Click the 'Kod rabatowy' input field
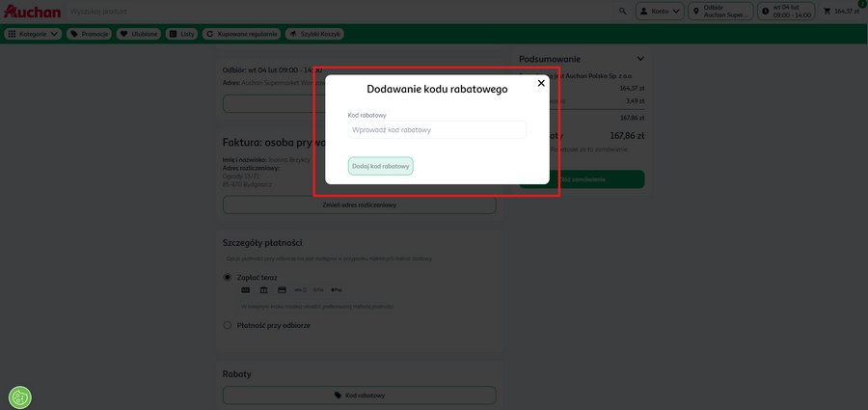868x410 pixels. point(437,129)
